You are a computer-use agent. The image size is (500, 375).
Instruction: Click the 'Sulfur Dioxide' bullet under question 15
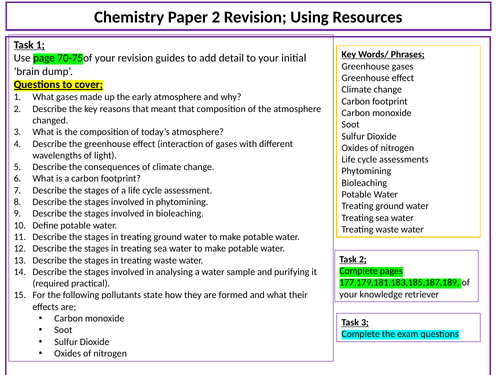(x=82, y=342)
